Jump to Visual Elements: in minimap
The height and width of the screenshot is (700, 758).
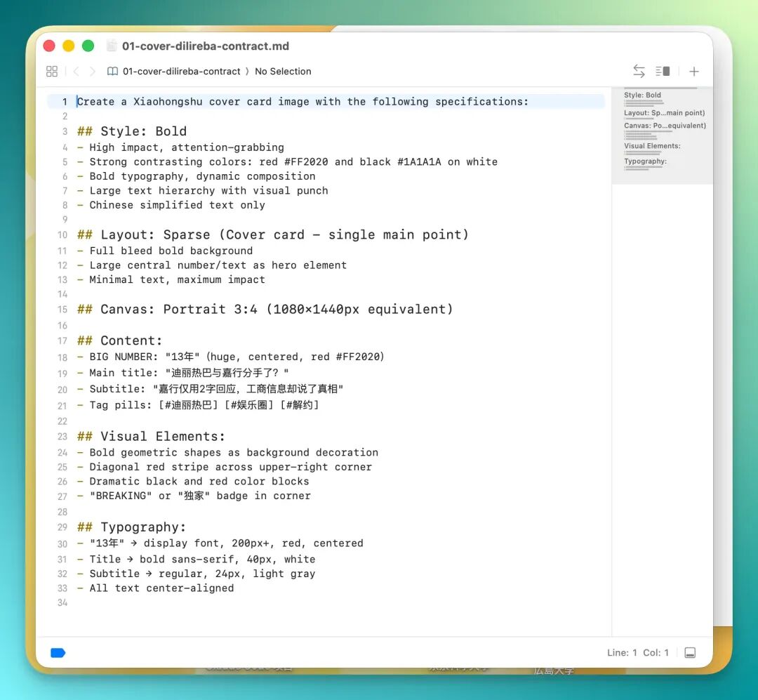(651, 146)
